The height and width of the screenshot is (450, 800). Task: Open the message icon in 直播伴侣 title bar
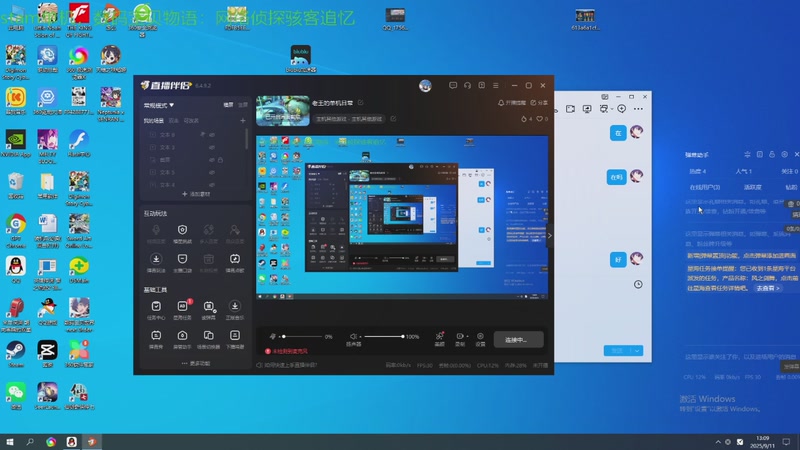coord(453,85)
